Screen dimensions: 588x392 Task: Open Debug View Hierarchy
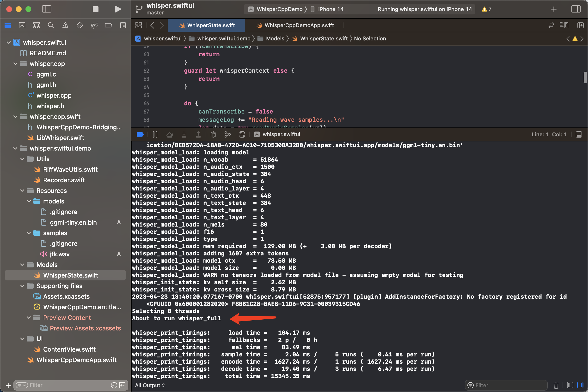coord(213,134)
